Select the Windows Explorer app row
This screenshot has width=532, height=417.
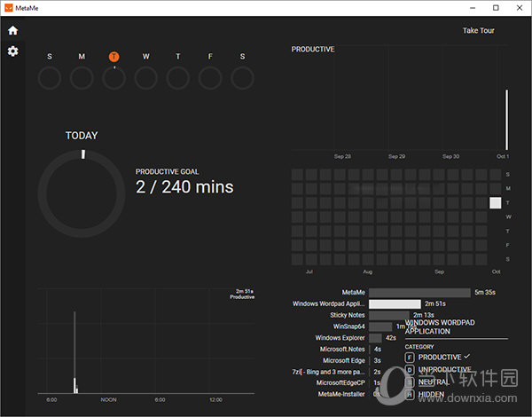(x=356, y=338)
